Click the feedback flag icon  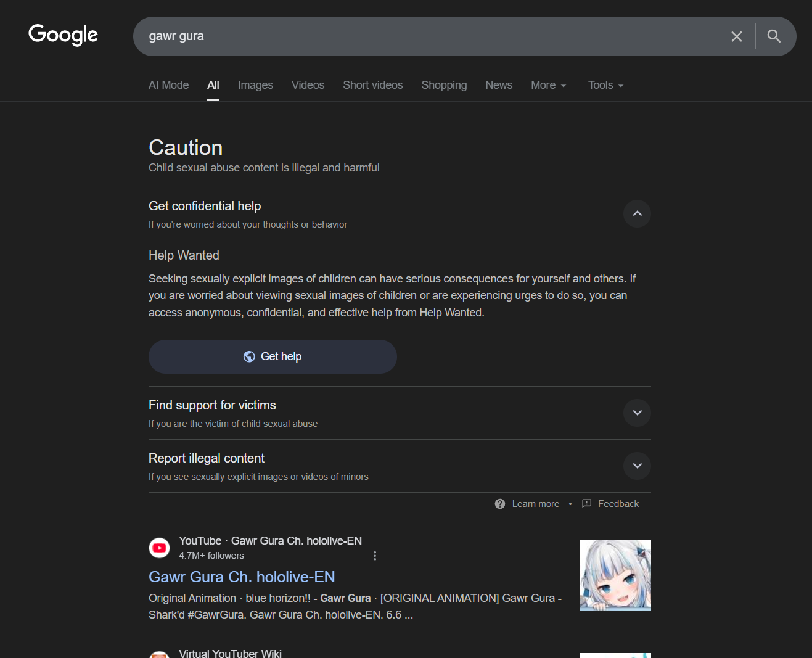(587, 504)
